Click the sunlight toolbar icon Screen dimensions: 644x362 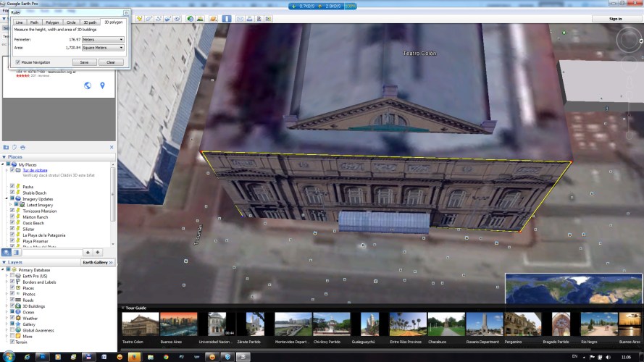200,18
